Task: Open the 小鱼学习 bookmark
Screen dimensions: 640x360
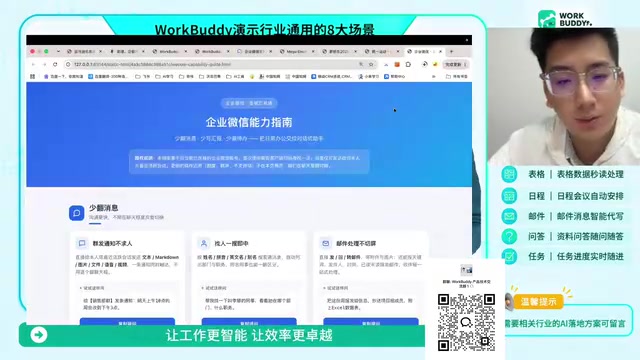Action: point(369,76)
